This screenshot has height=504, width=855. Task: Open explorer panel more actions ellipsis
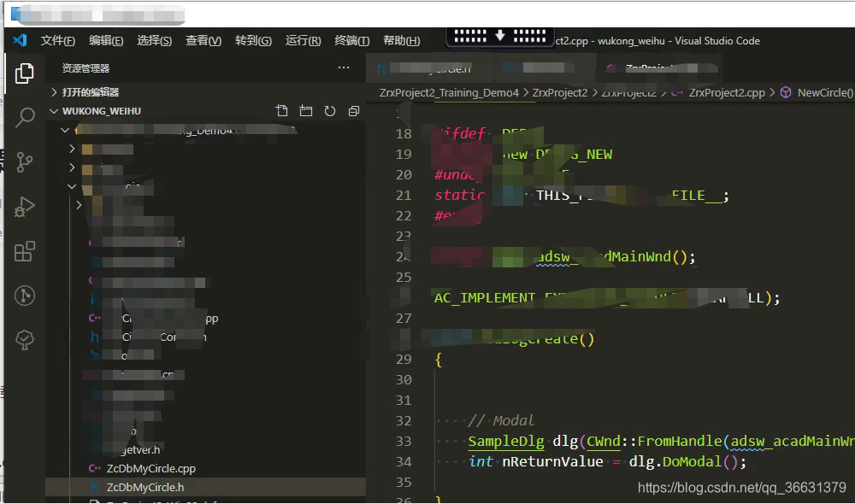(344, 67)
